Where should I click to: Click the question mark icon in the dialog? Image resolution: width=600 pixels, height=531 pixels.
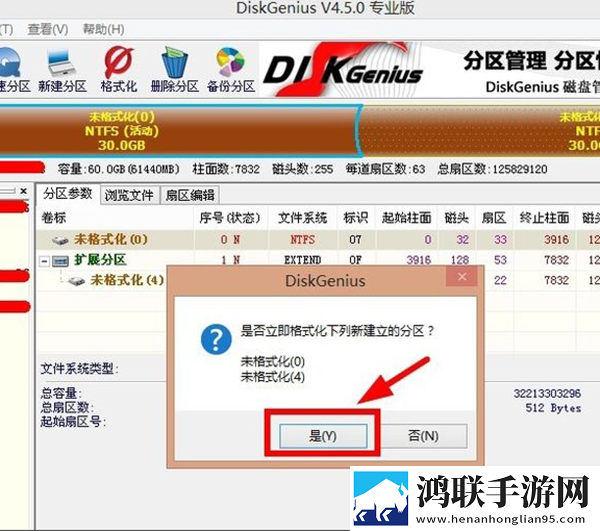216,339
